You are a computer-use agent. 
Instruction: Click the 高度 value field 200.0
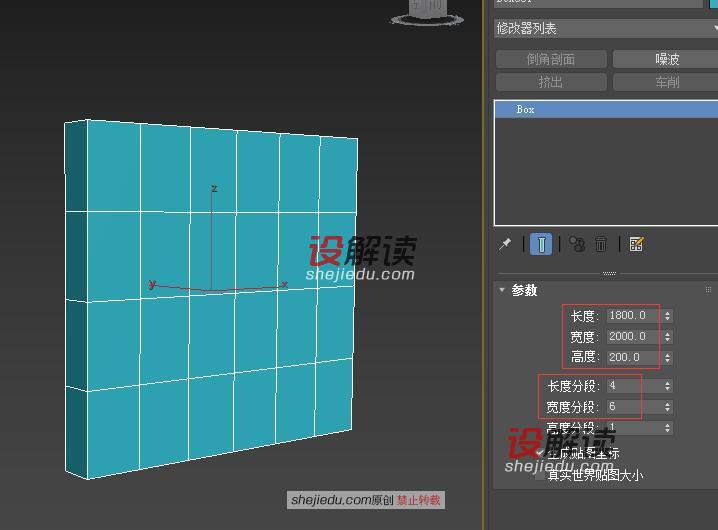click(x=634, y=357)
